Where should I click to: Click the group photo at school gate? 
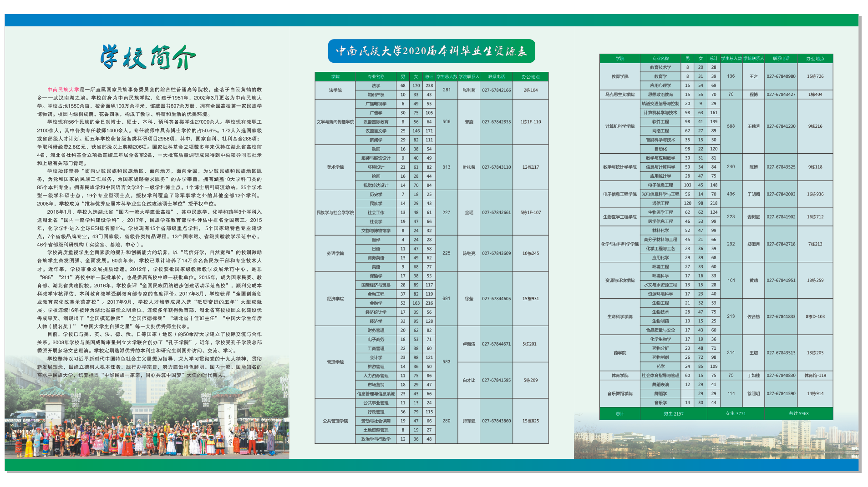click(x=146, y=418)
